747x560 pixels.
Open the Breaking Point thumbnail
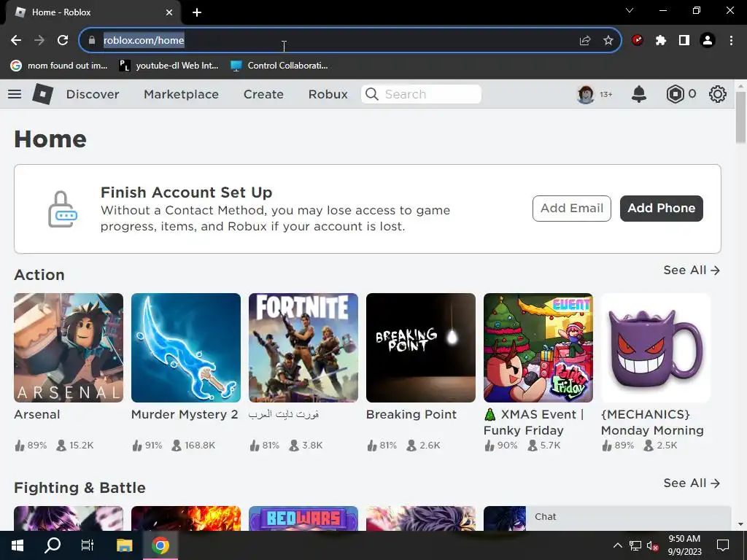421,348
